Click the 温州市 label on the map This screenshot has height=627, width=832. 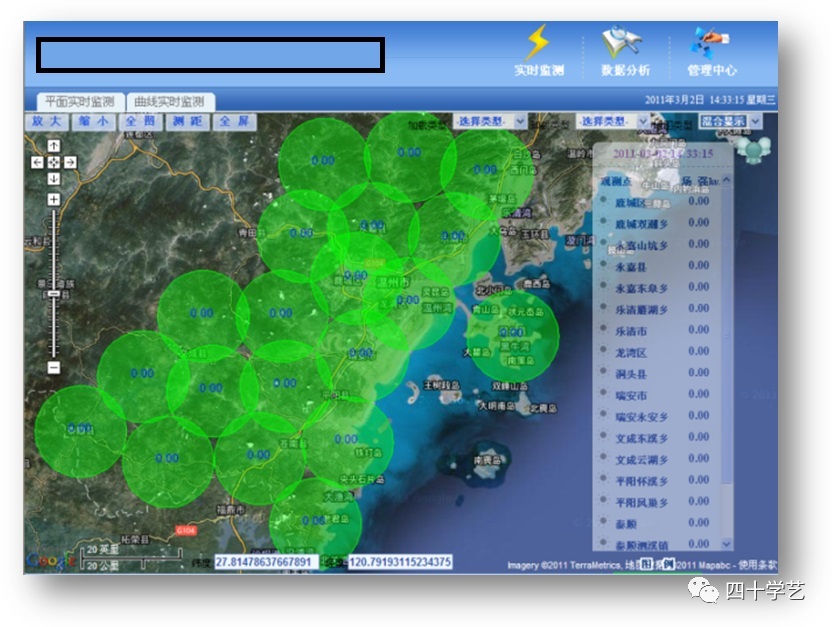point(393,282)
